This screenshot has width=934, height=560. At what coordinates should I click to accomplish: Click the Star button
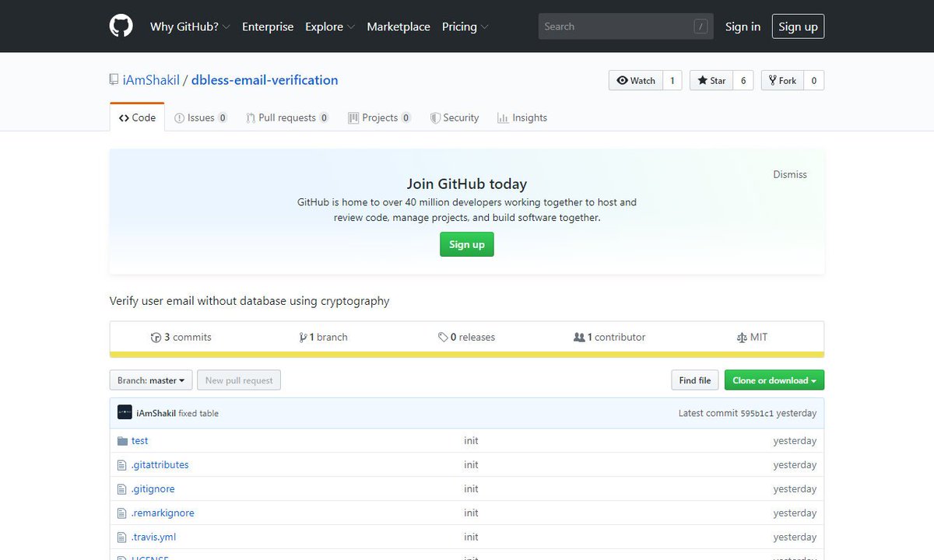click(x=711, y=80)
